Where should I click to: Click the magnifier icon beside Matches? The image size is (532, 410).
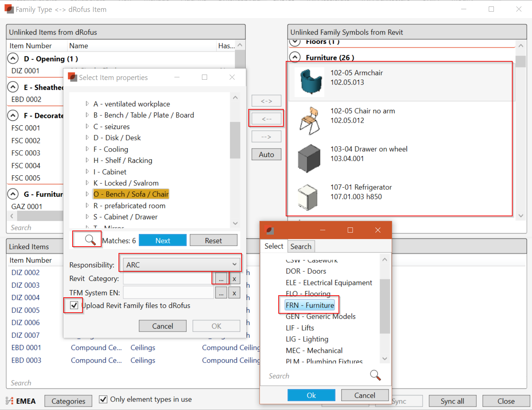click(90, 240)
